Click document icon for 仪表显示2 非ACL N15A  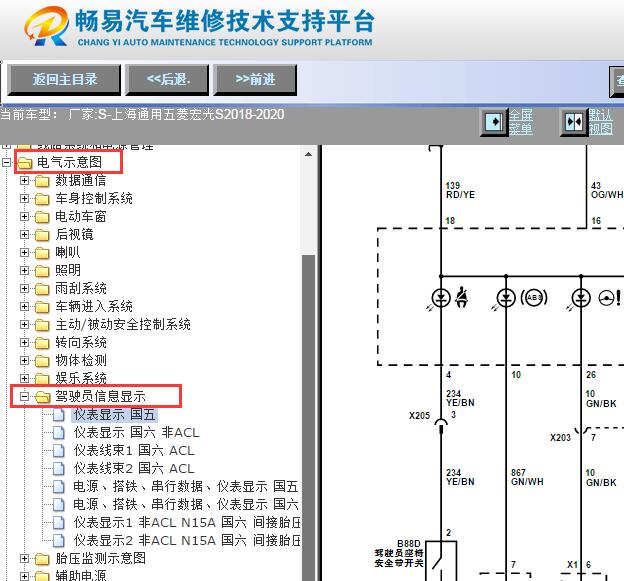coord(59,541)
